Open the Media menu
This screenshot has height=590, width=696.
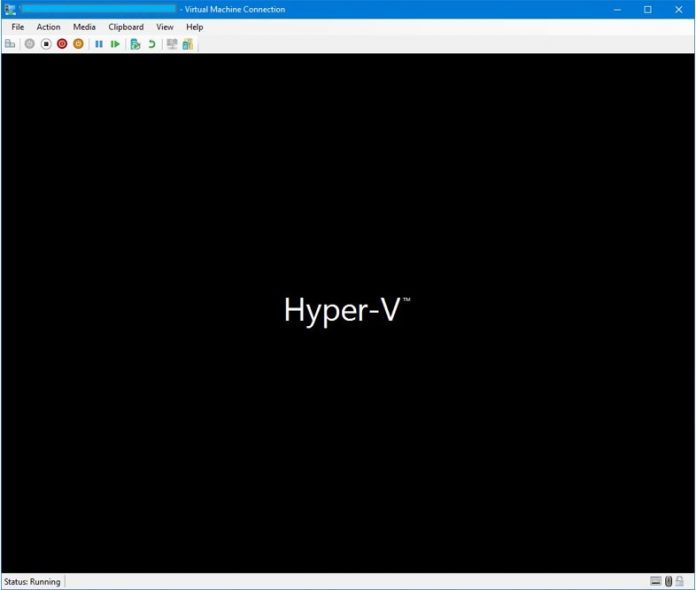pos(84,27)
